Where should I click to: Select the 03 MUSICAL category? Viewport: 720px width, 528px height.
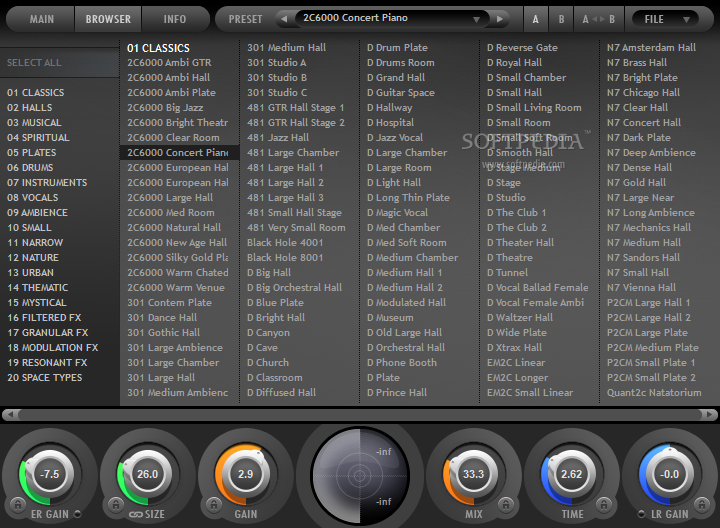34,123
